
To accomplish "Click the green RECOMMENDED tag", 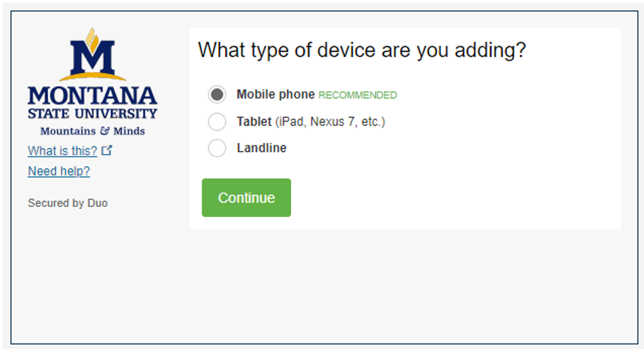I will (358, 95).
